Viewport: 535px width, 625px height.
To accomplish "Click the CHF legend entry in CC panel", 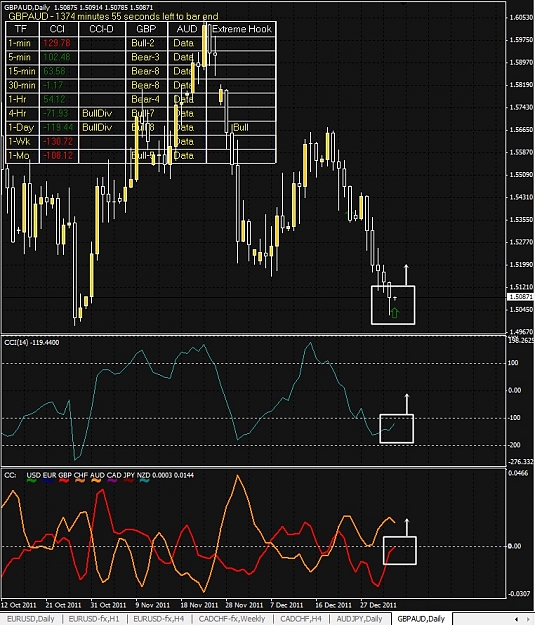I will click(81, 476).
